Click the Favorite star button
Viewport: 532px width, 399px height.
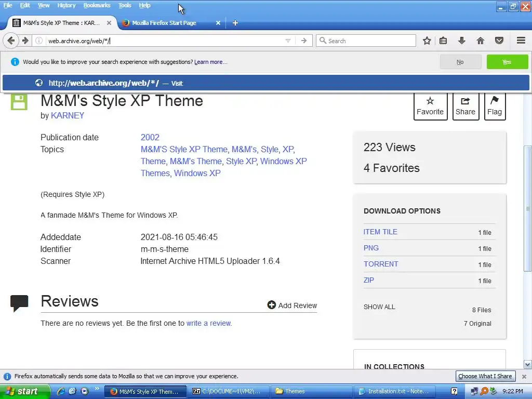click(430, 107)
